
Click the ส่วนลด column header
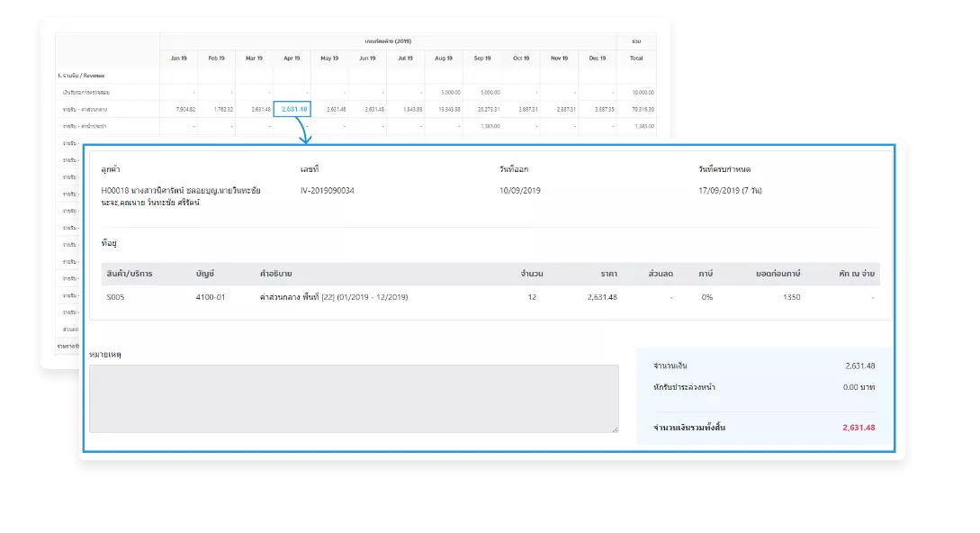pos(661,274)
